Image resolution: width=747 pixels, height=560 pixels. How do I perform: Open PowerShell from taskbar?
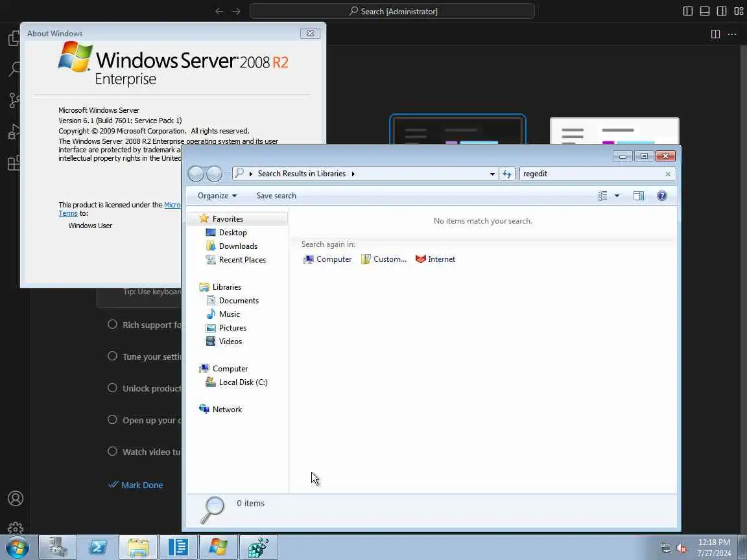(x=98, y=547)
